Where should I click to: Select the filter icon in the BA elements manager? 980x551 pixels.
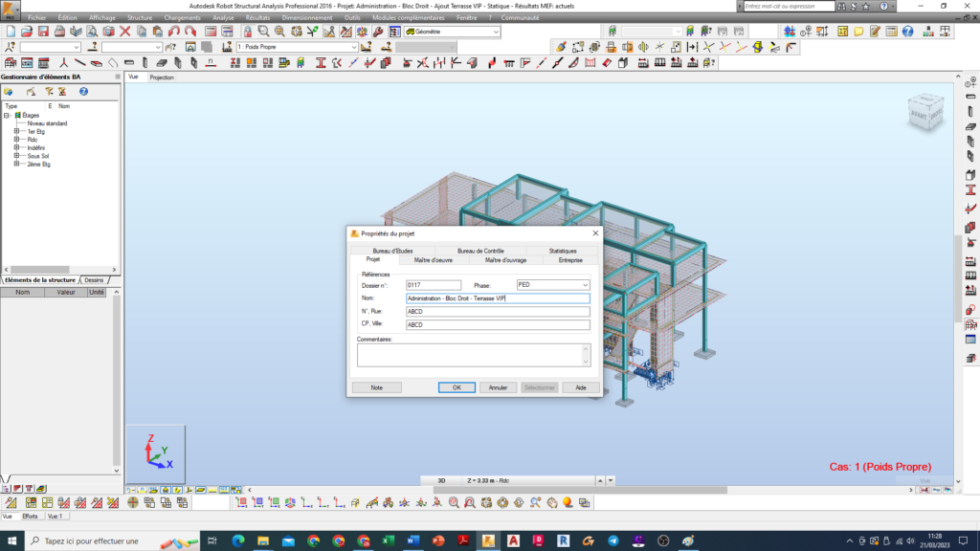[x=49, y=91]
